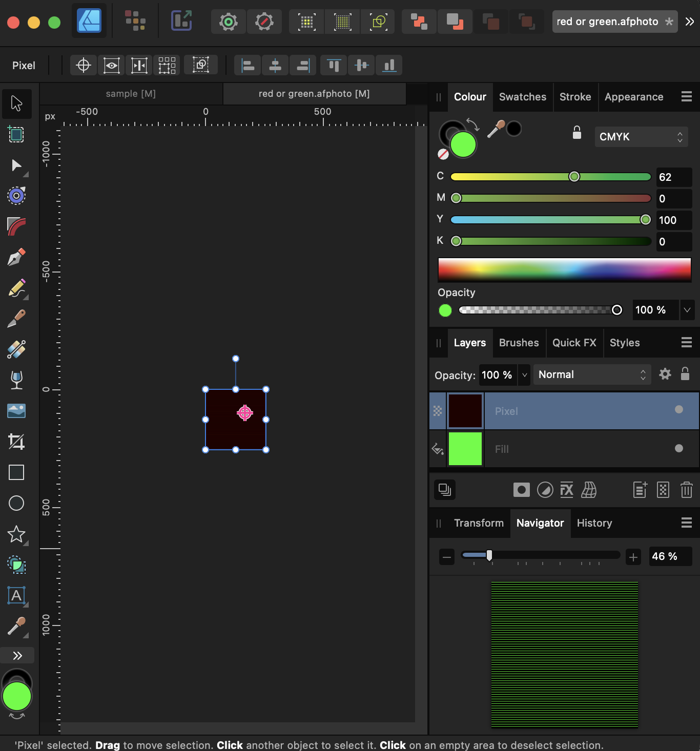The height and width of the screenshot is (751, 700).
Task: Select the Crop tool
Action: click(16, 442)
